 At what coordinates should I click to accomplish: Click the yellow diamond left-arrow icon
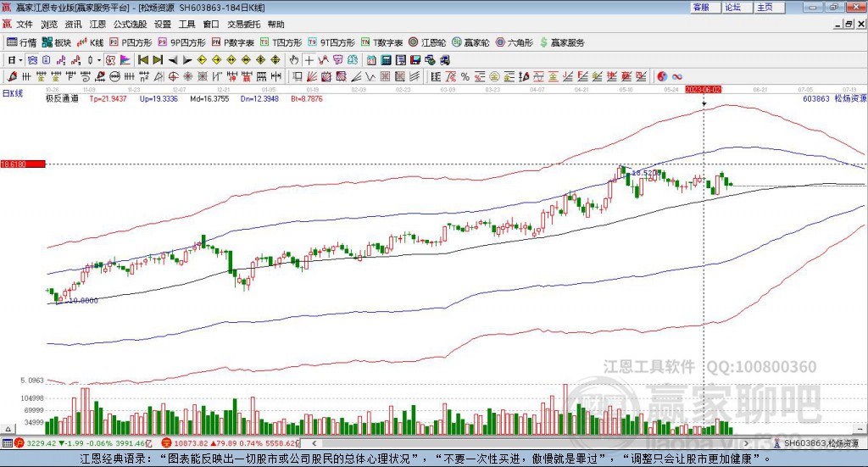(x=202, y=60)
